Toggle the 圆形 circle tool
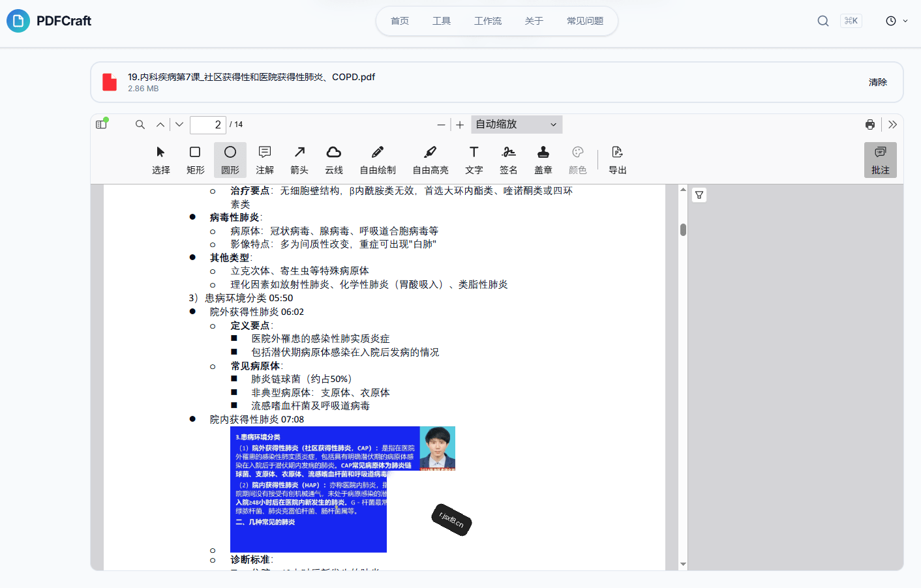This screenshot has height=588, width=921. coord(230,160)
